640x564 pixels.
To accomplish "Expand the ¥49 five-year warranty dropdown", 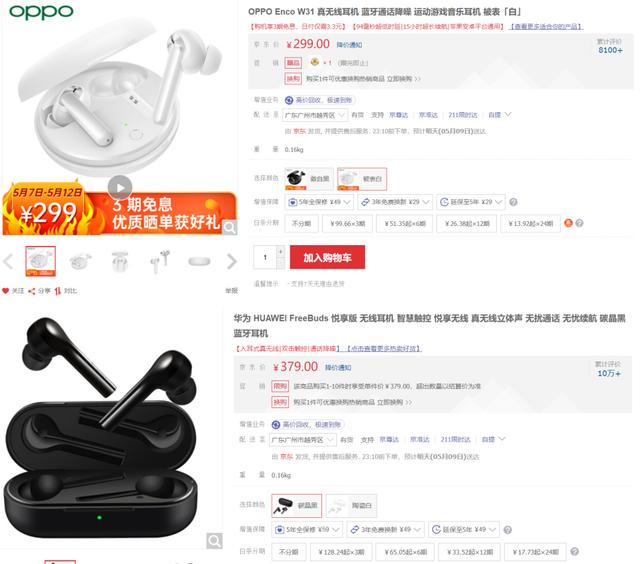I will (320, 202).
